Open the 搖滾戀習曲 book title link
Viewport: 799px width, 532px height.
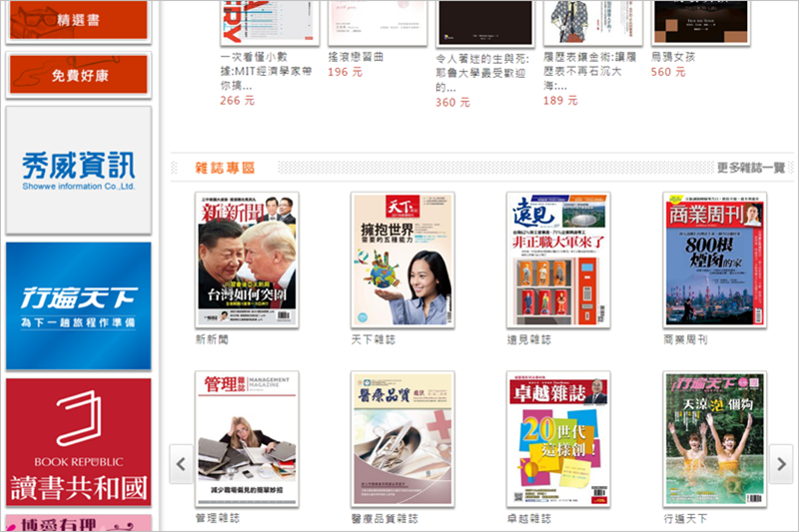pos(356,57)
